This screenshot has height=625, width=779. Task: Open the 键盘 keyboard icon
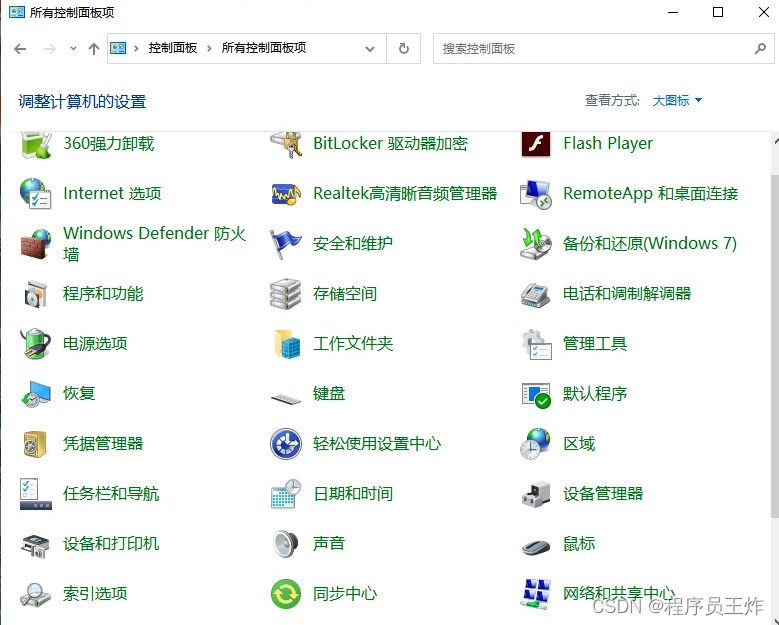pos(286,398)
